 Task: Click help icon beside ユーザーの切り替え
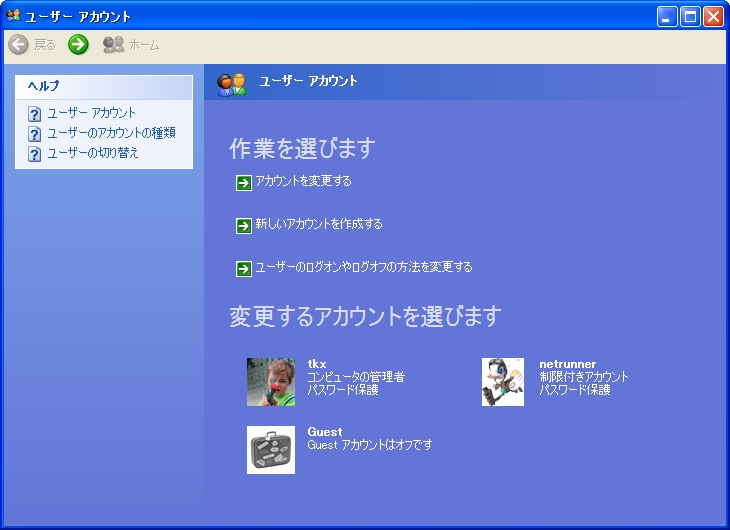[34, 154]
